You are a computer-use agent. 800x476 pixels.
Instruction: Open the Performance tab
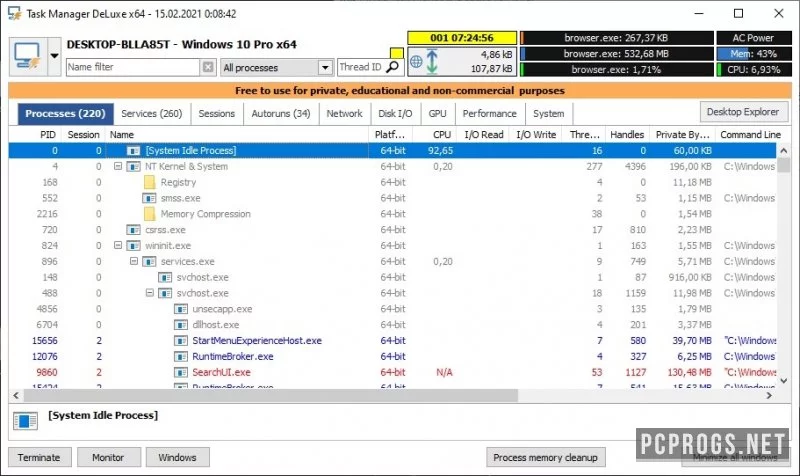[489, 113]
